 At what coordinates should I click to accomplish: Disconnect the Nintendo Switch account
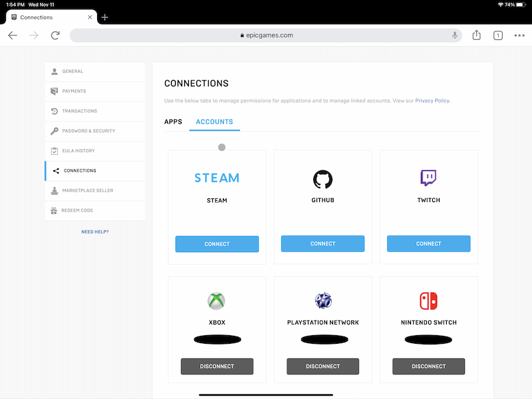(x=428, y=366)
